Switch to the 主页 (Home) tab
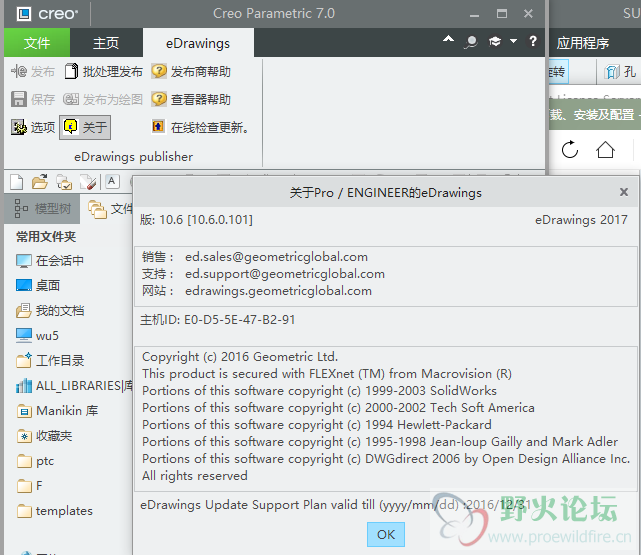Screen dimensions: 641x555 (x=106, y=43)
